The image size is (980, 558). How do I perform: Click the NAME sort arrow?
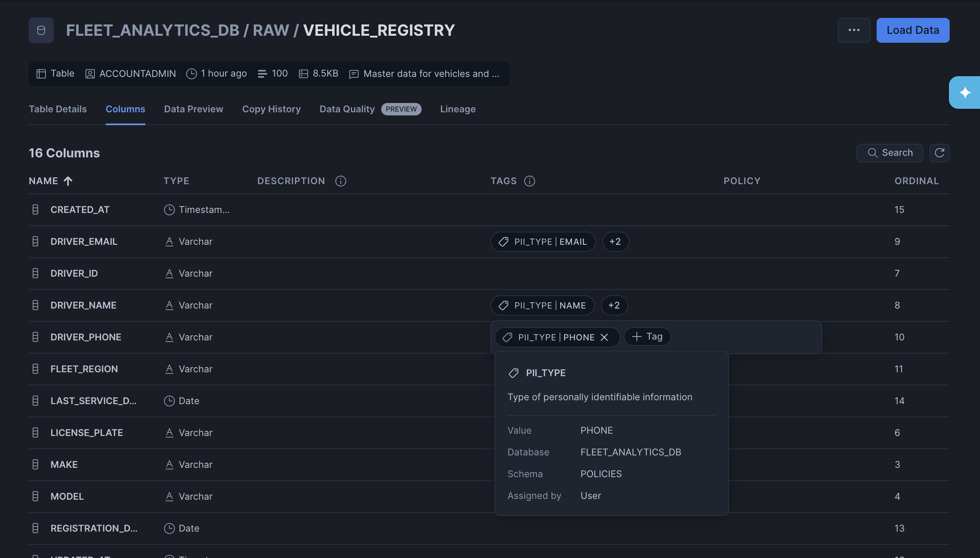[x=68, y=181]
